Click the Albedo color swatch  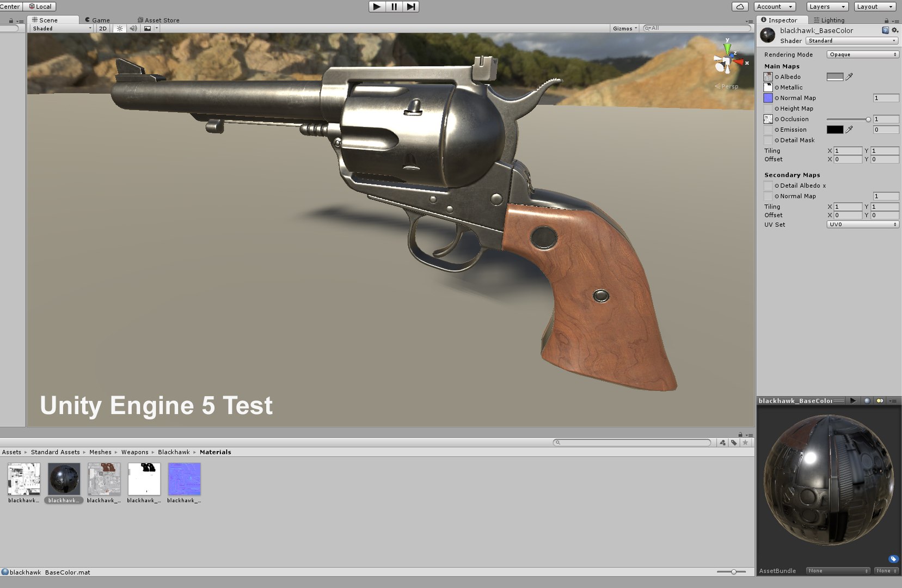[834, 77]
